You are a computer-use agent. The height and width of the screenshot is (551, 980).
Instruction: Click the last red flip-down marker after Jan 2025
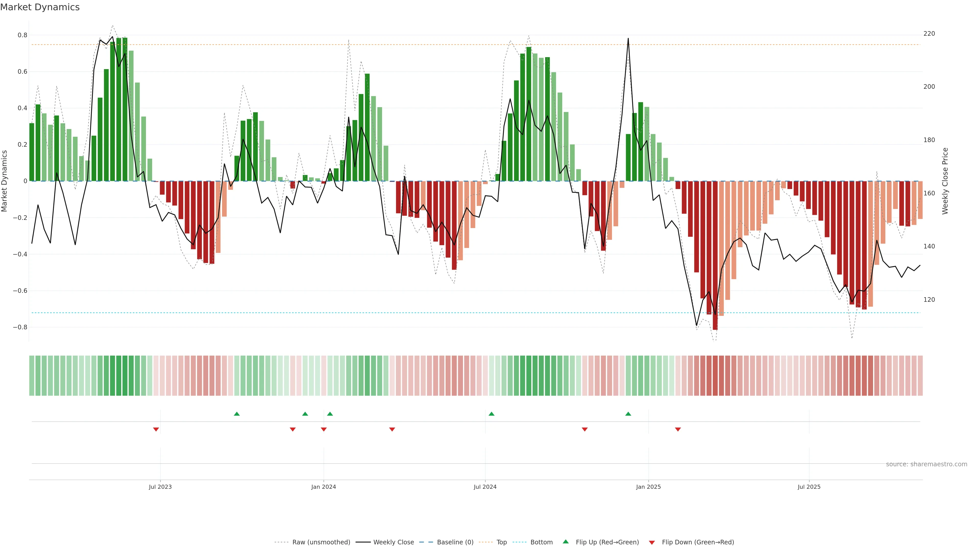678,429
